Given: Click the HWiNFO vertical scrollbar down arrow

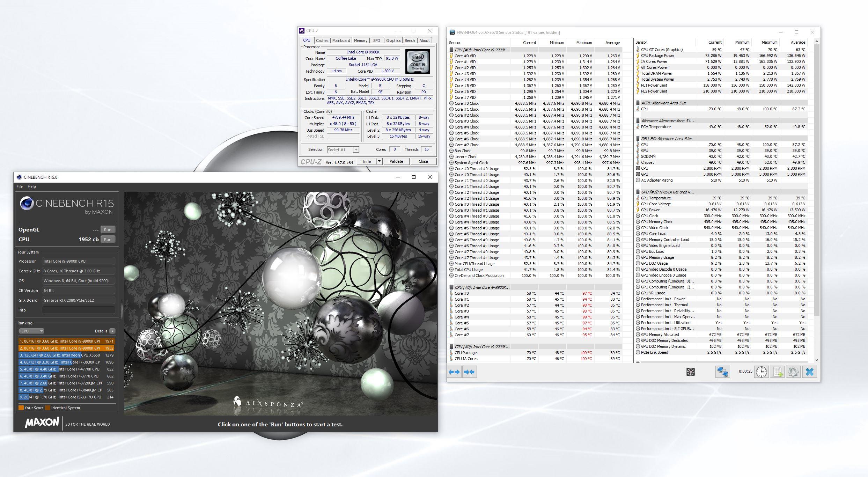Looking at the screenshot, I should [x=817, y=360].
